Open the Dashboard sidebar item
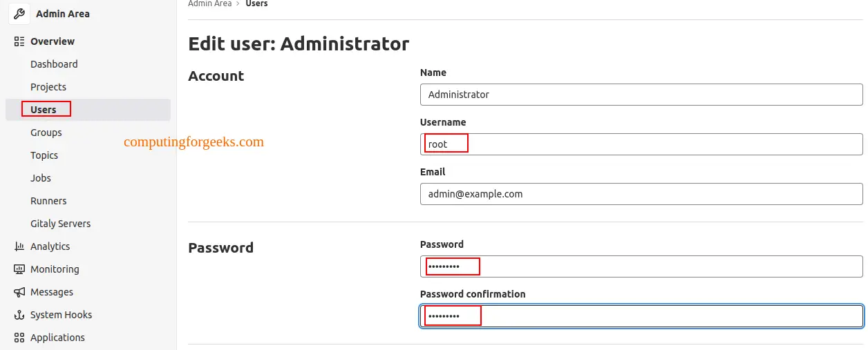This screenshot has width=868, height=350. [x=54, y=64]
